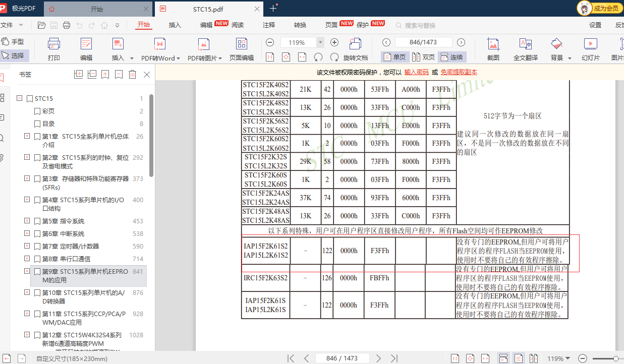Expand all bookmarks in panel
Image resolution: width=624 pixels, height=364 pixels.
tap(78, 74)
